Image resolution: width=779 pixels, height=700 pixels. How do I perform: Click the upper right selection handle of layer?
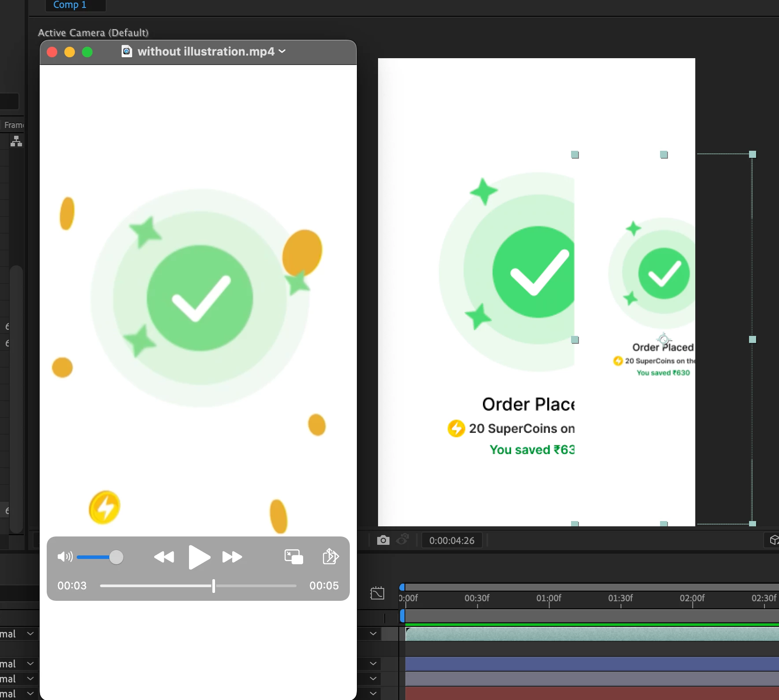click(x=753, y=154)
